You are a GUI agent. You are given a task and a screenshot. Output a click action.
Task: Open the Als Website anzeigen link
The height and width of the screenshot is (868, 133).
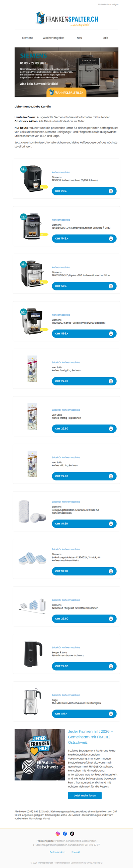coord(108,4)
